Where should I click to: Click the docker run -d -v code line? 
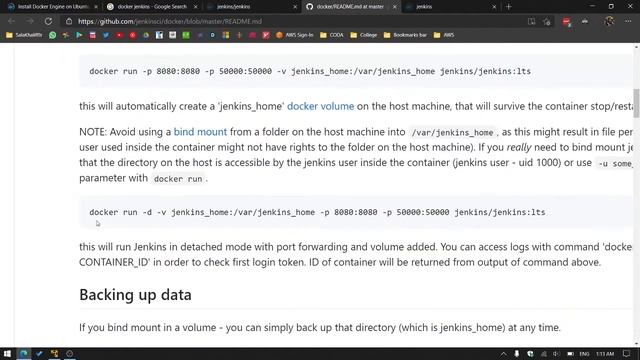tap(317, 212)
